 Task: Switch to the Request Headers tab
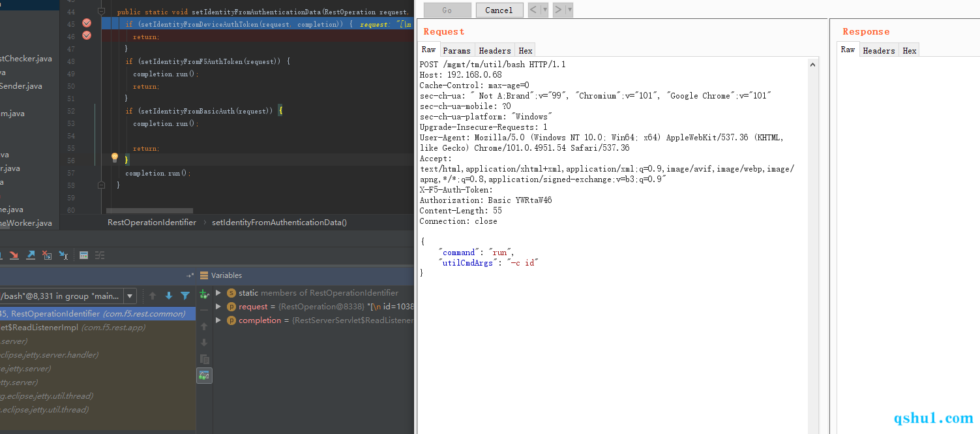[495, 50]
